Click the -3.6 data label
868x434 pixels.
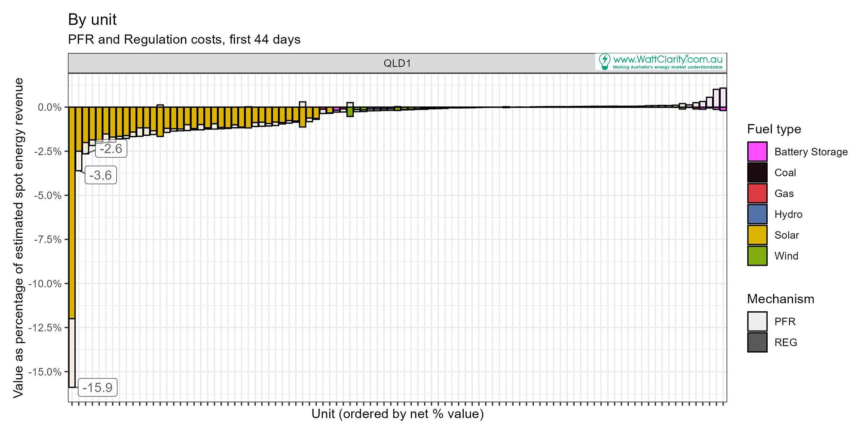101,175
